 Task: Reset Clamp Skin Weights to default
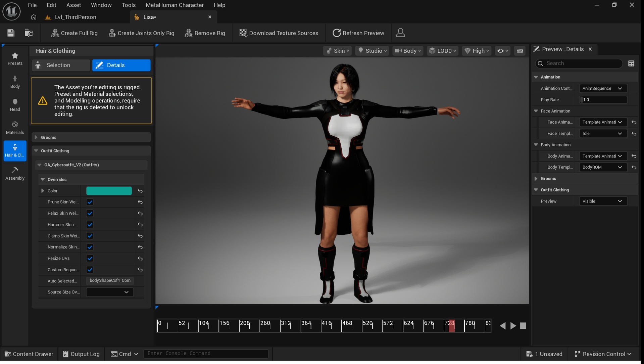pyautogui.click(x=140, y=236)
